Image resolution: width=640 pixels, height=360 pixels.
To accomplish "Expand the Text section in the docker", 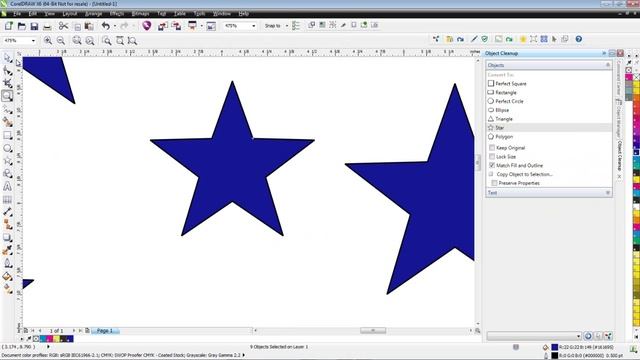I will click(608, 193).
